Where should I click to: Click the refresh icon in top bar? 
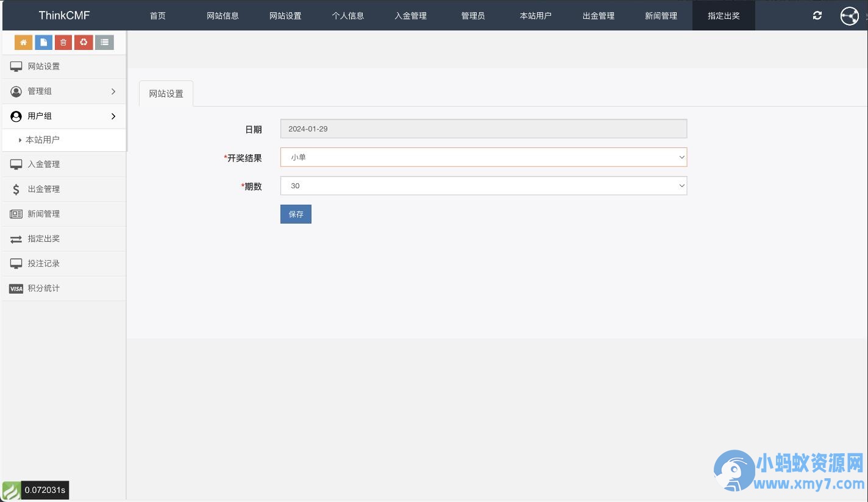[817, 15]
